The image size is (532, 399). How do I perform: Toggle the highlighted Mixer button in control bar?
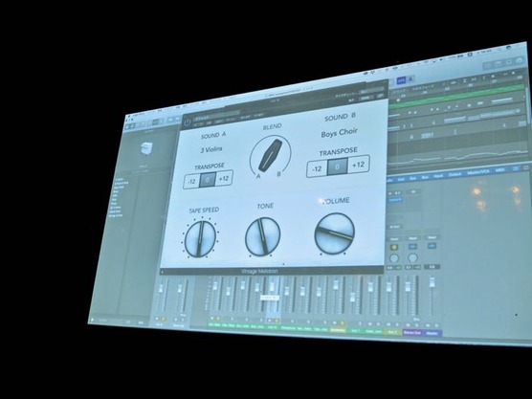click(155, 122)
